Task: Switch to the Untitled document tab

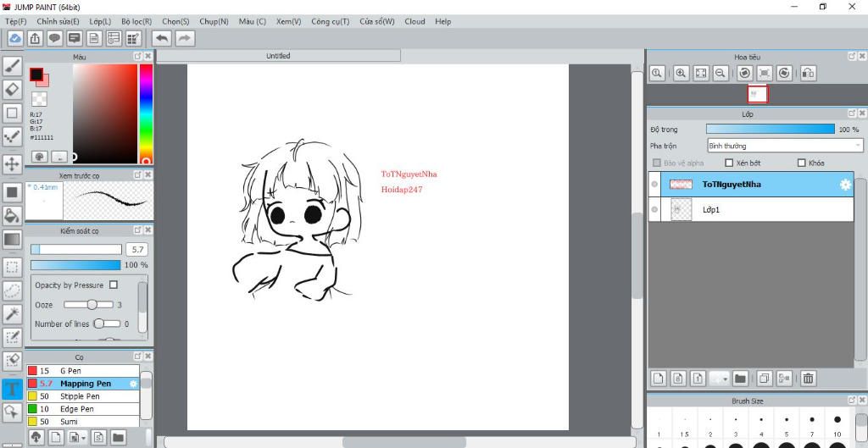Action: coord(278,56)
